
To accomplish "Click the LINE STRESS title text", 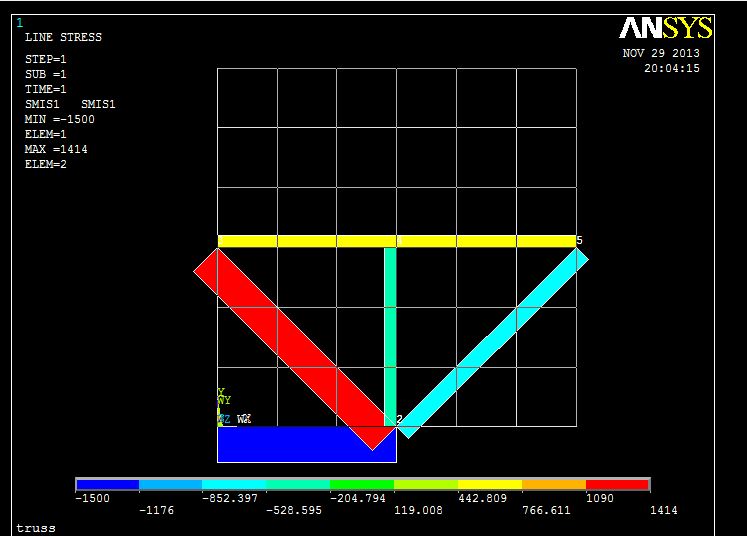I will coord(63,37).
